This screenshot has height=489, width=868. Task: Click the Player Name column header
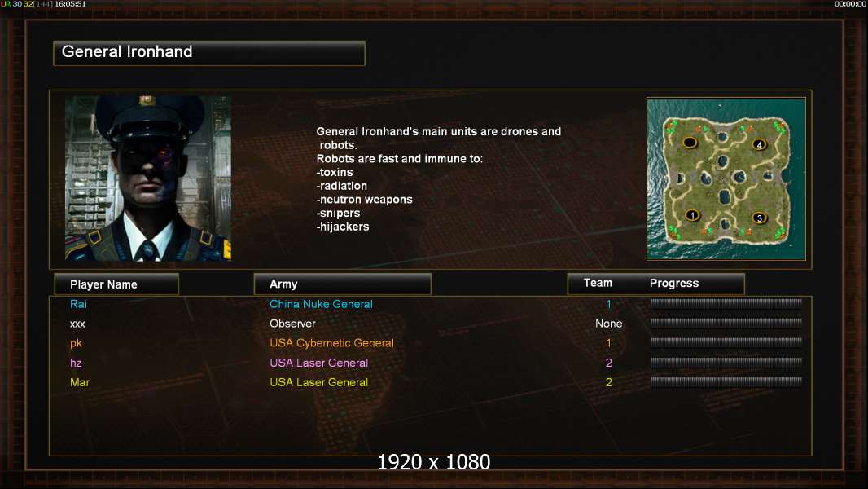[x=116, y=284]
